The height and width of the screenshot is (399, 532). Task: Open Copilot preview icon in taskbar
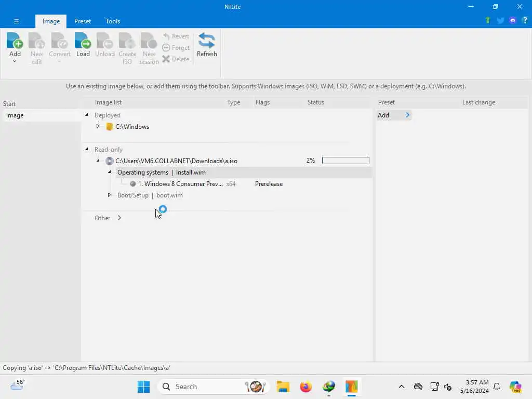click(x=515, y=387)
